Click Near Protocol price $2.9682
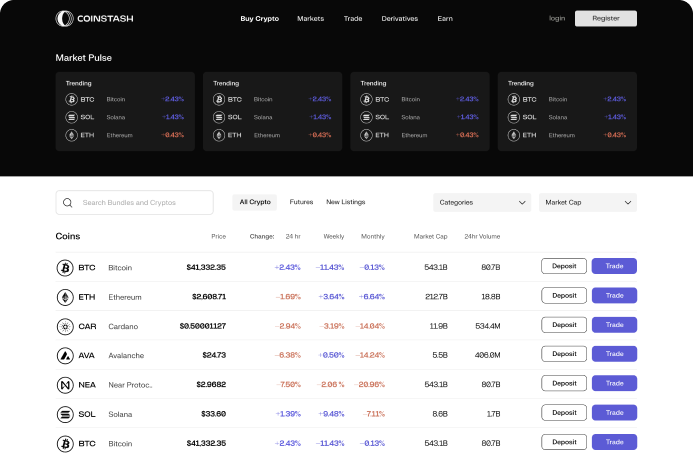Image resolution: width=693 pixels, height=472 pixels. 211,384
